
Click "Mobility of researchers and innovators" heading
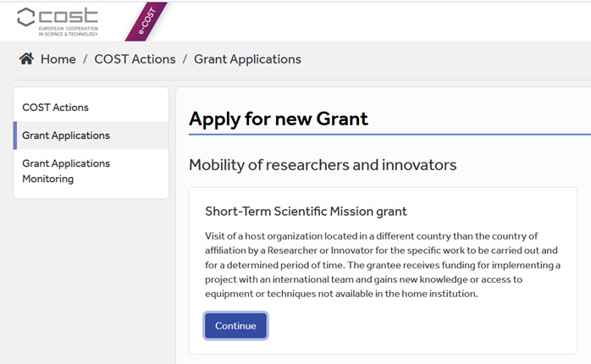pyautogui.click(x=323, y=165)
